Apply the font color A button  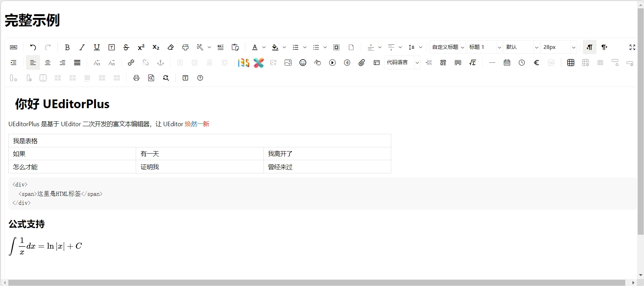pos(255,47)
